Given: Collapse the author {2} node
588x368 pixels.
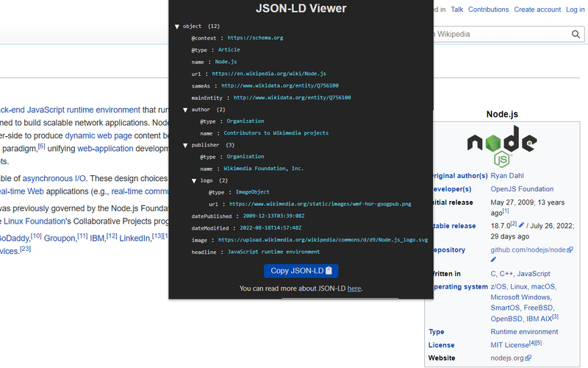Looking at the screenshot, I should coord(185,110).
